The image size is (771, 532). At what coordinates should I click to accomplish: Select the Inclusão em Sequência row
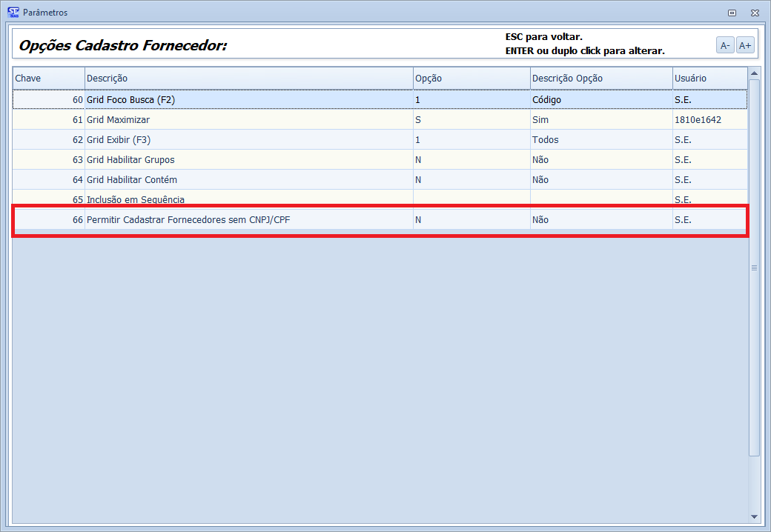[248, 199]
